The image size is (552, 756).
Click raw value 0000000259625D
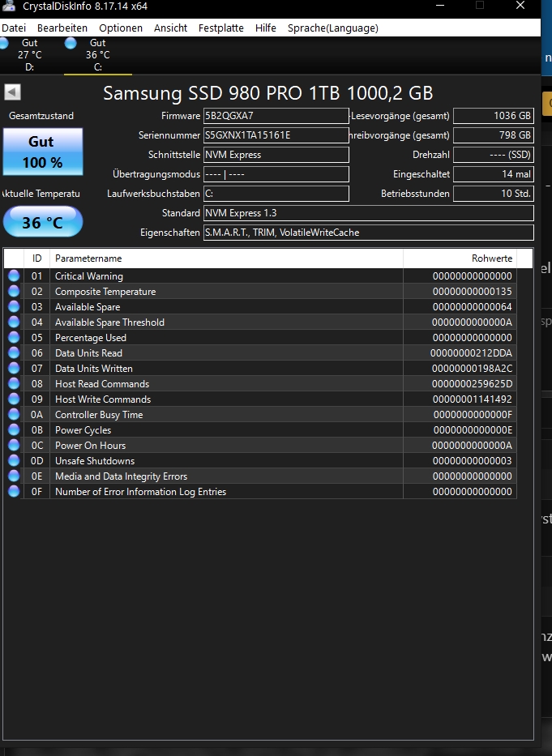pos(472,384)
